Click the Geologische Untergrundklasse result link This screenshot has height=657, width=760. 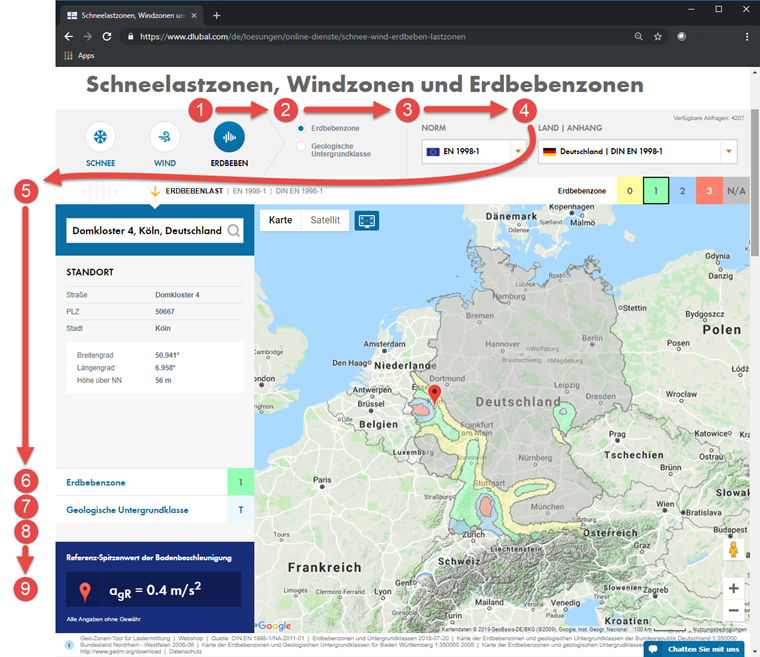click(x=127, y=510)
